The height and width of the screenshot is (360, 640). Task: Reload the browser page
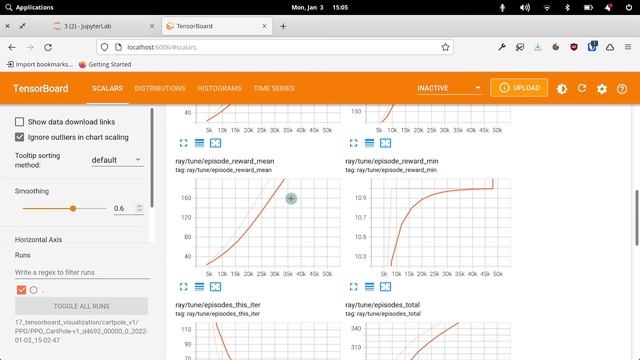coord(48,47)
